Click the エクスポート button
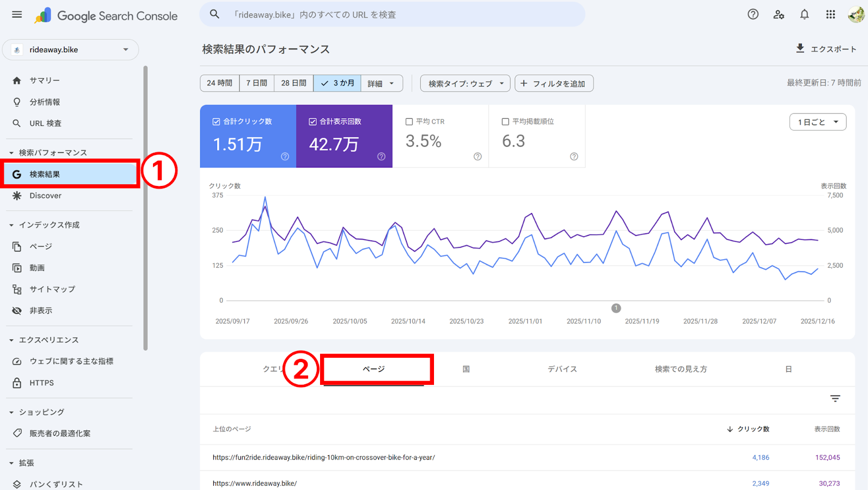 (827, 49)
